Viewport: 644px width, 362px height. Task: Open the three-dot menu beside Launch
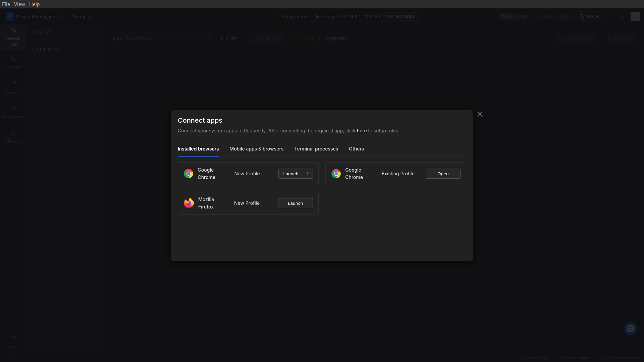coord(308,174)
